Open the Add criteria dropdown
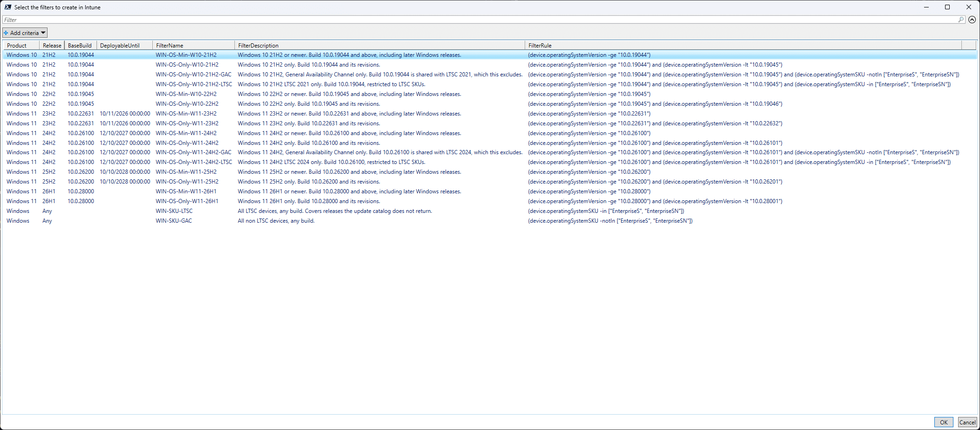Image resolution: width=980 pixels, height=430 pixels. click(x=25, y=33)
